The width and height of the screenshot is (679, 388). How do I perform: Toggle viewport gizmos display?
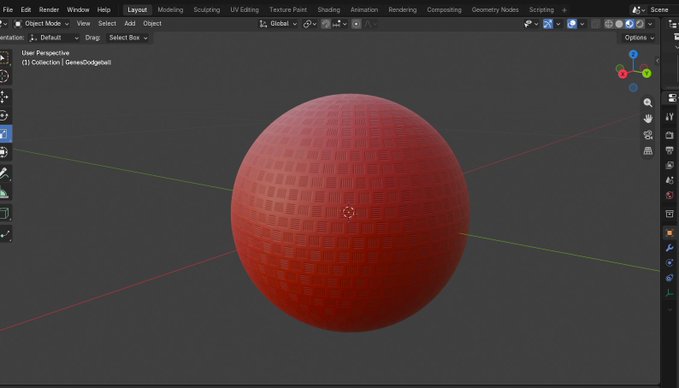pyautogui.click(x=548, y=24)
